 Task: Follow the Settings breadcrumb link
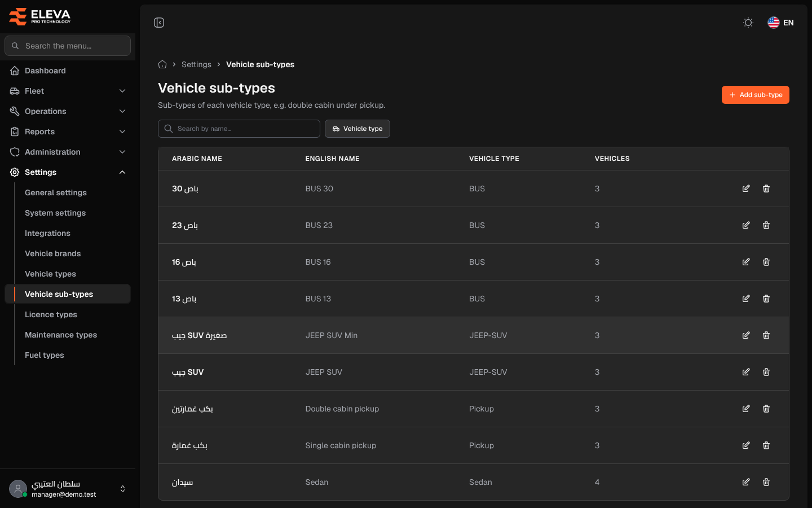pos(196,64)
